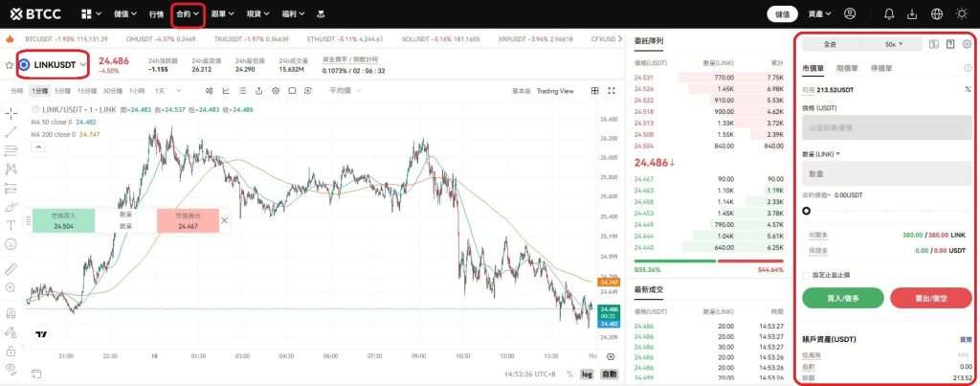Open the emoji icons tool

11,244
